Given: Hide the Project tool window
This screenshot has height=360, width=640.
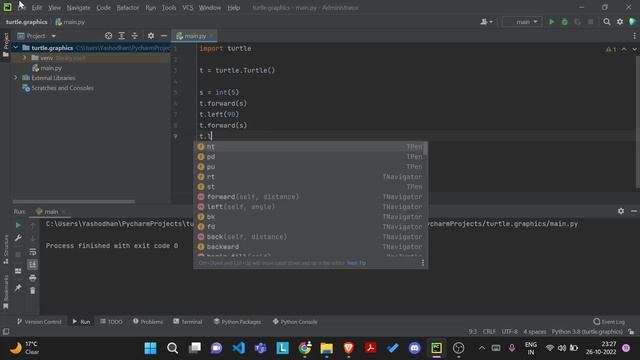Looking at the screenshot, I should [x=164, y=36].
